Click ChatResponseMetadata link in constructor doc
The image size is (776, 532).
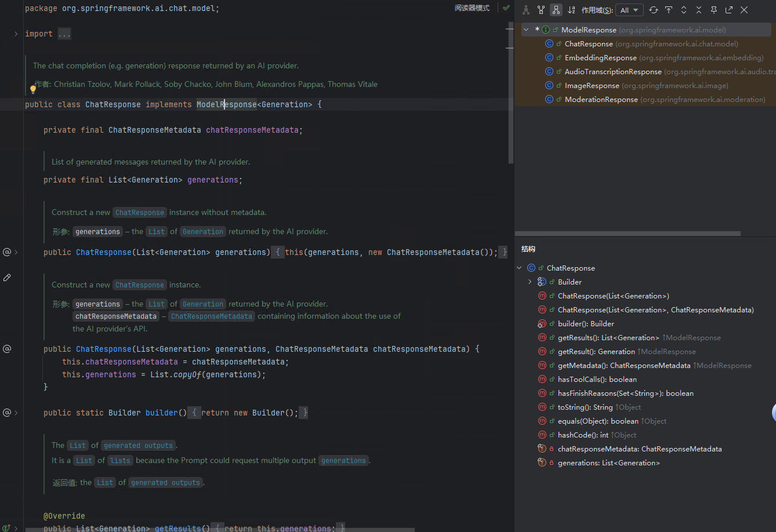point(212,316)
